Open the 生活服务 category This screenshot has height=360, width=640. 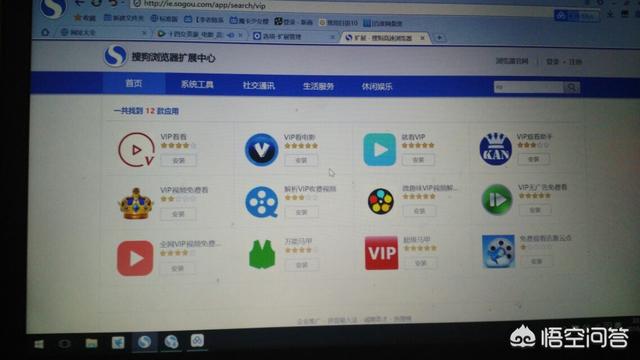pyautogui.click(x=318, y=86)
